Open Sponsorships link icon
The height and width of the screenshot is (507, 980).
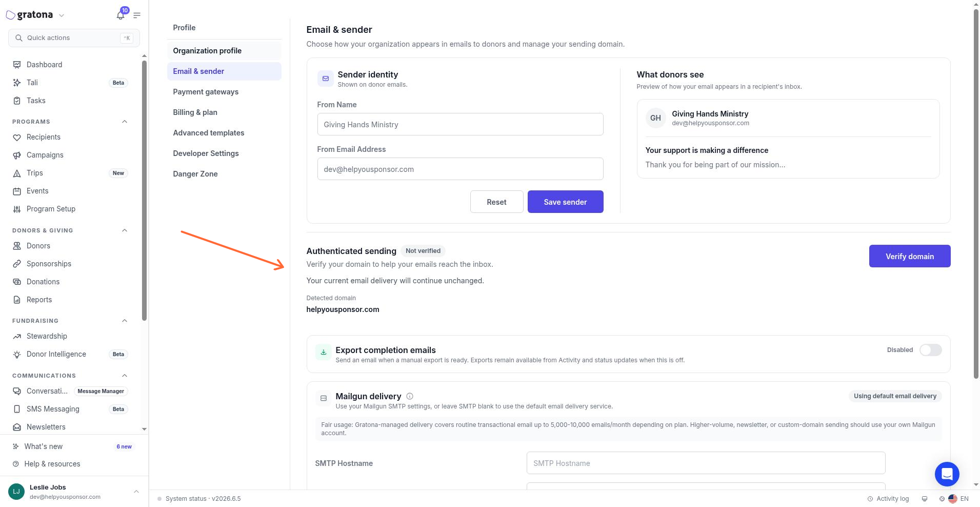[17, 264]
